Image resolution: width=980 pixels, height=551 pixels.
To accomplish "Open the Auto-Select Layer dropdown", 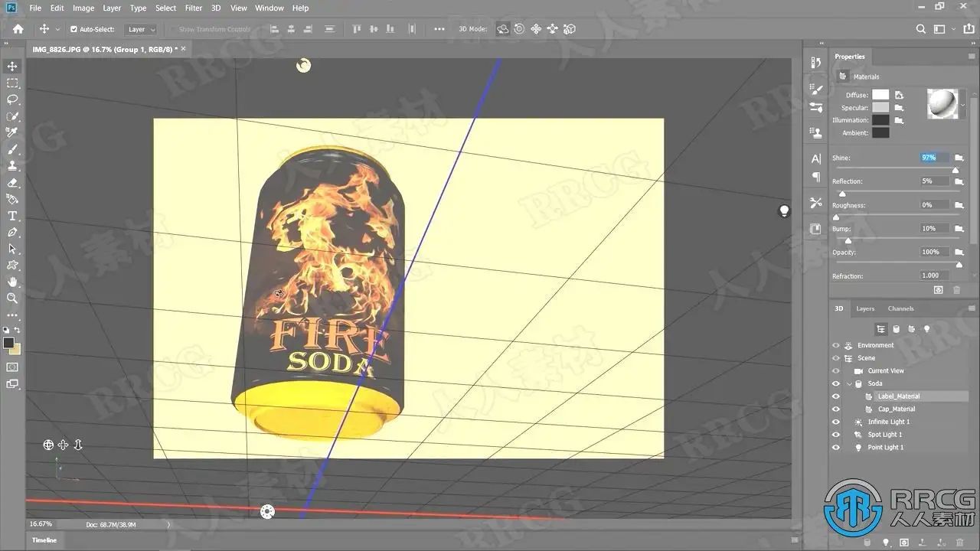I will tap(141, 29).
